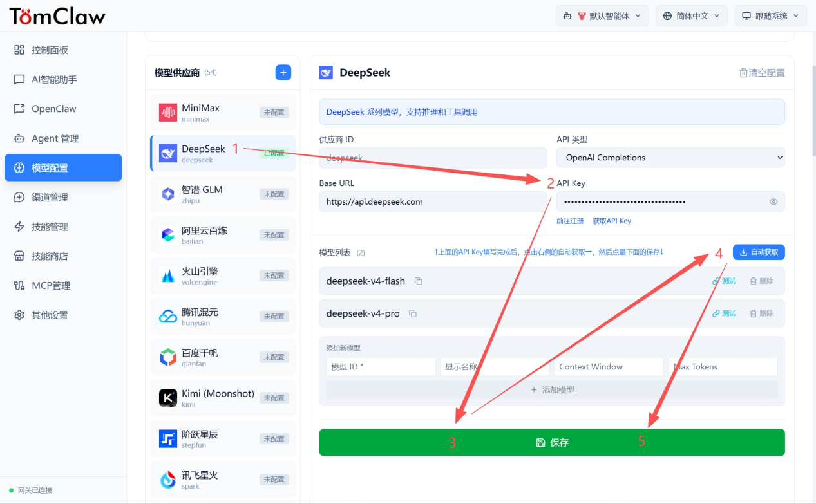
Task: Click the 阿里云百炼 provider icon
Action: [168, 235]
